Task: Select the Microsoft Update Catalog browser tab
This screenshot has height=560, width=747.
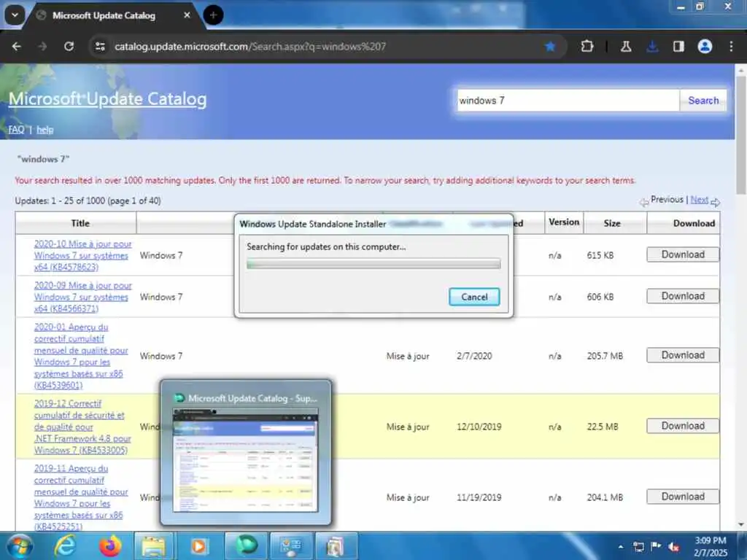Action: coord(104,16)
